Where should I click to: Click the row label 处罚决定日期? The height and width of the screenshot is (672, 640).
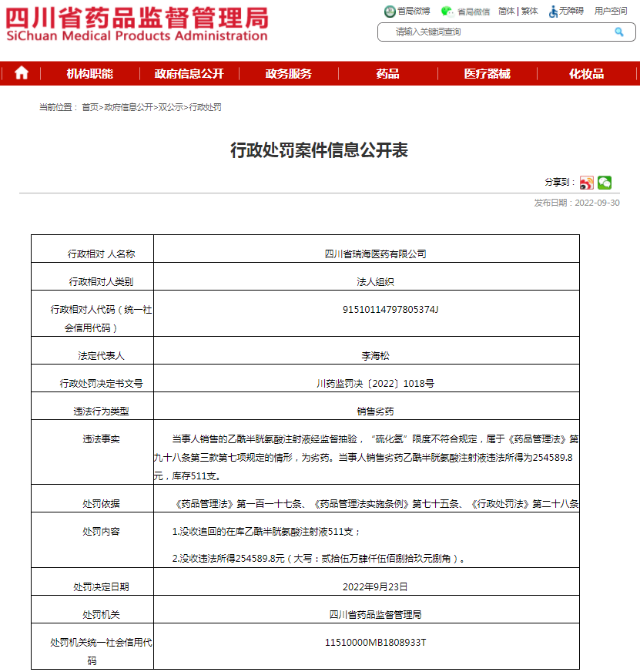point(101,586)
